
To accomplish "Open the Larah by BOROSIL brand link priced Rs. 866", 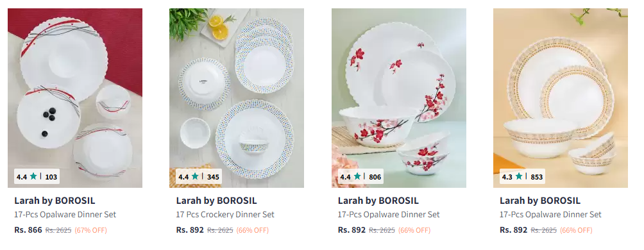I will click(x=55, y=201).
